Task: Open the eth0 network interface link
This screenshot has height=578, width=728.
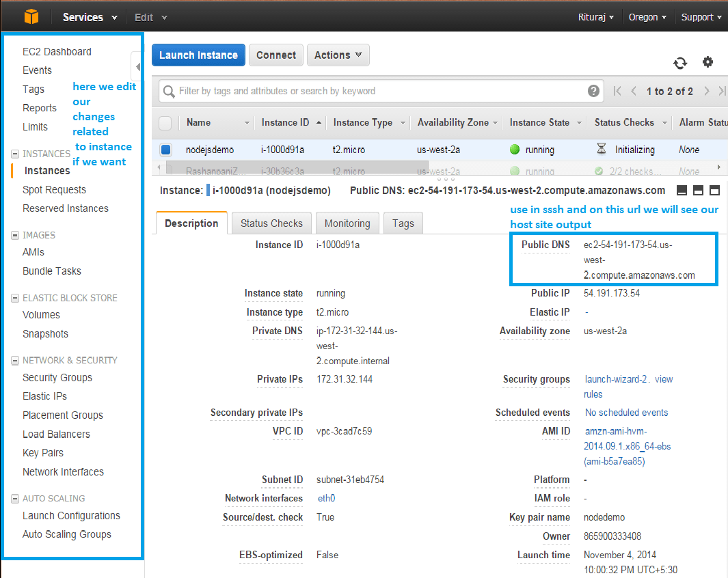Action: pos(326,498)
